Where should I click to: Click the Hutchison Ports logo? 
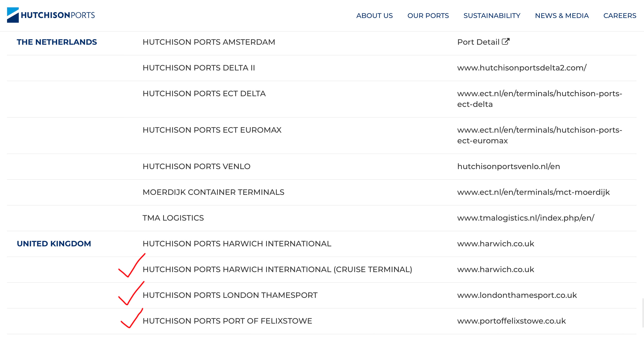51,15
